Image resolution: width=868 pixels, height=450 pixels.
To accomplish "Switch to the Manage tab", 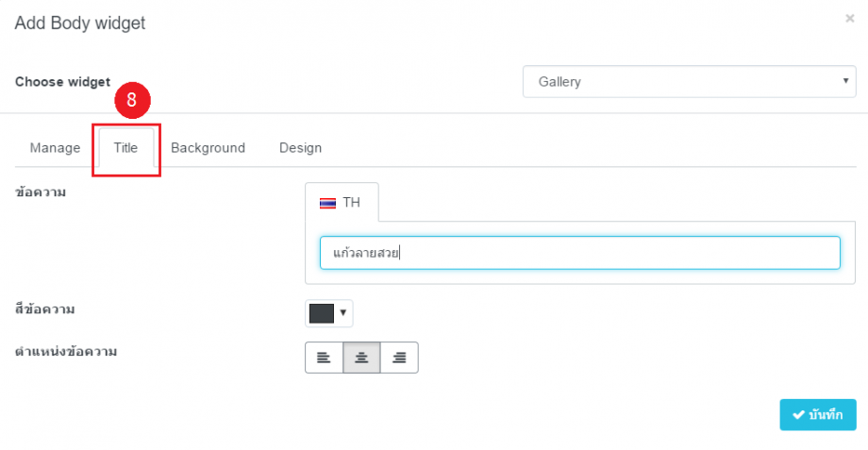I will tap(55, 148).
